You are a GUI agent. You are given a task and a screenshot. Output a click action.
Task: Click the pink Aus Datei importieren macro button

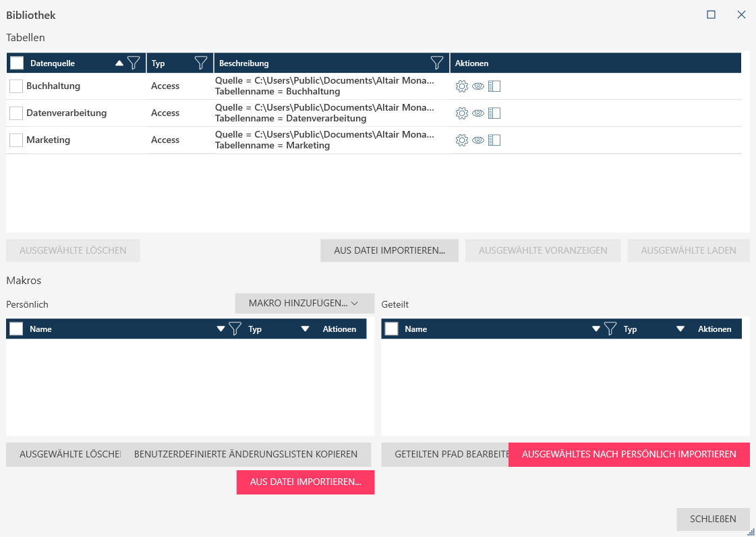306,482
